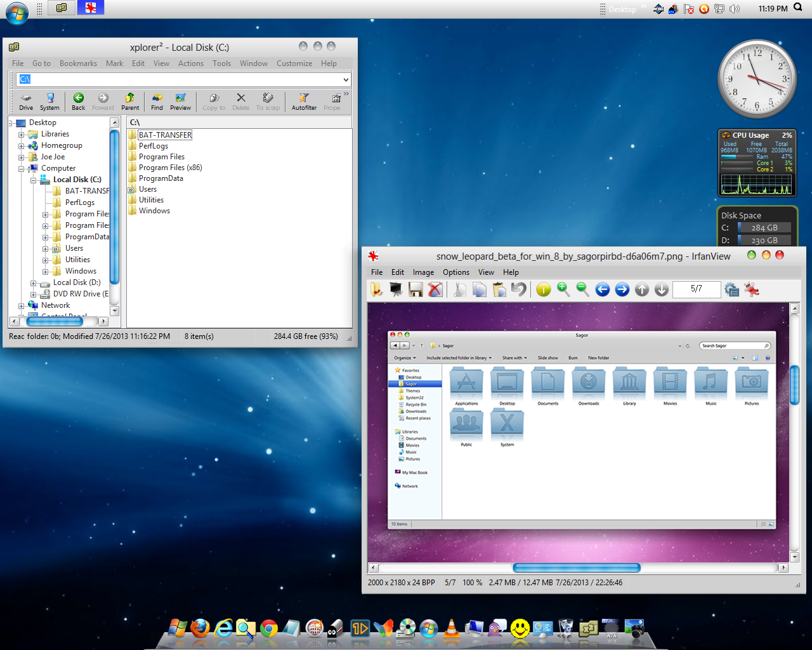This screenshot has width=812, height=650.
Task: Expand the Libraries tree node
Action: click(21, 135)
